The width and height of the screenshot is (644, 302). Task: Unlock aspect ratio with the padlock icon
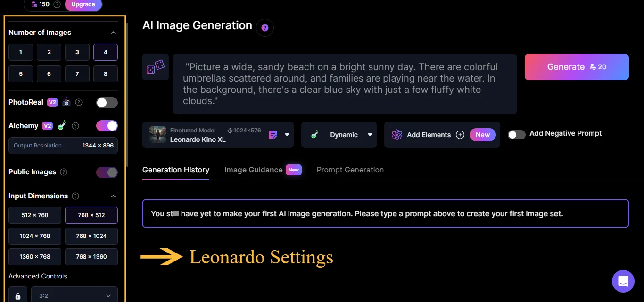(17, 295)
